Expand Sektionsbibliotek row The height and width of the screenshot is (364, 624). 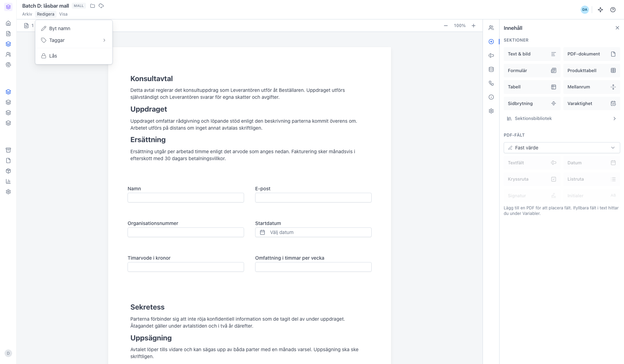point(562,119)
